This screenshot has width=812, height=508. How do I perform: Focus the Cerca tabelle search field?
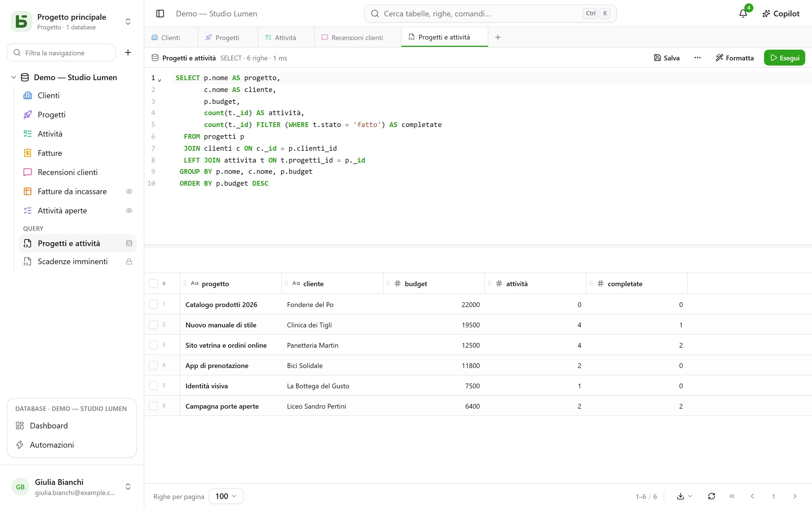pyautogui.click(x=490, y=14)
